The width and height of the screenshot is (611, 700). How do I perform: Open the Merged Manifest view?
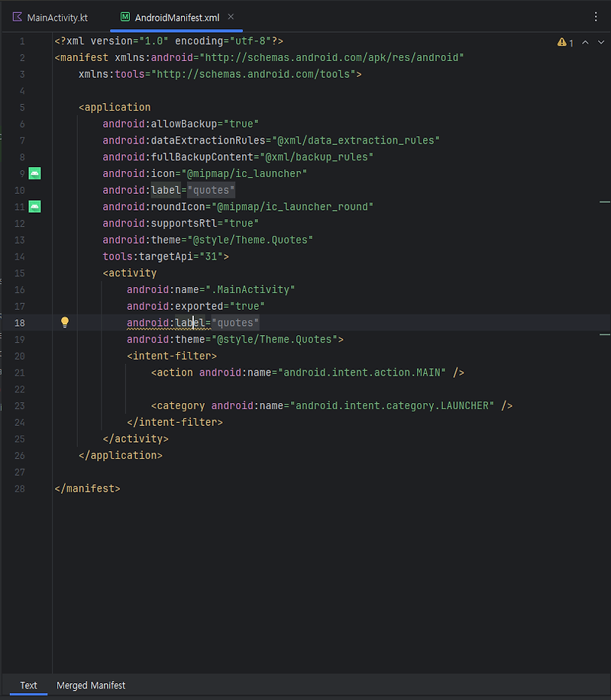(91, 685)
